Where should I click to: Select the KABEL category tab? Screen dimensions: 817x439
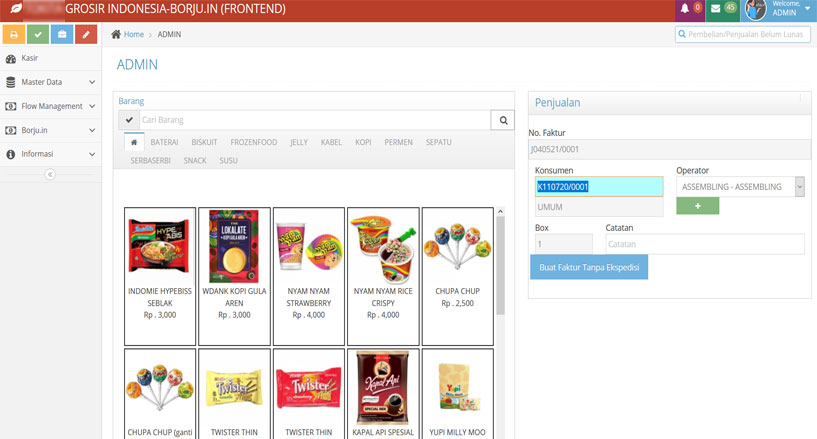pyautogui.click(x=331, y=142)
